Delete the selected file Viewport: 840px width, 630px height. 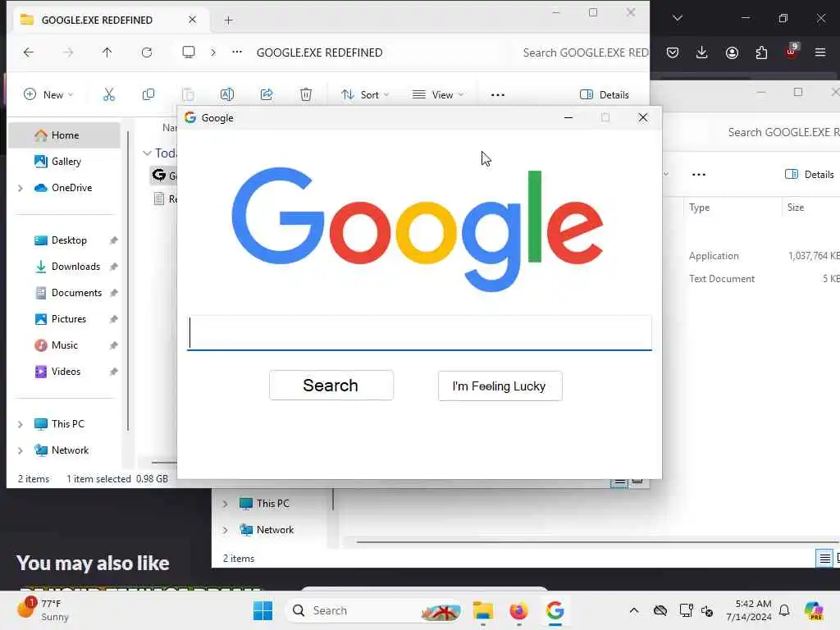click(x=306, y=95)
